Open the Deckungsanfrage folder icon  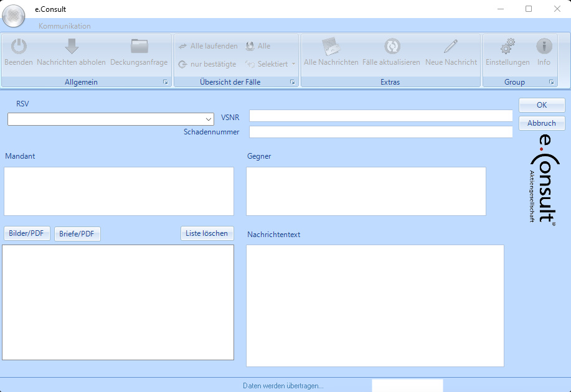139,46
